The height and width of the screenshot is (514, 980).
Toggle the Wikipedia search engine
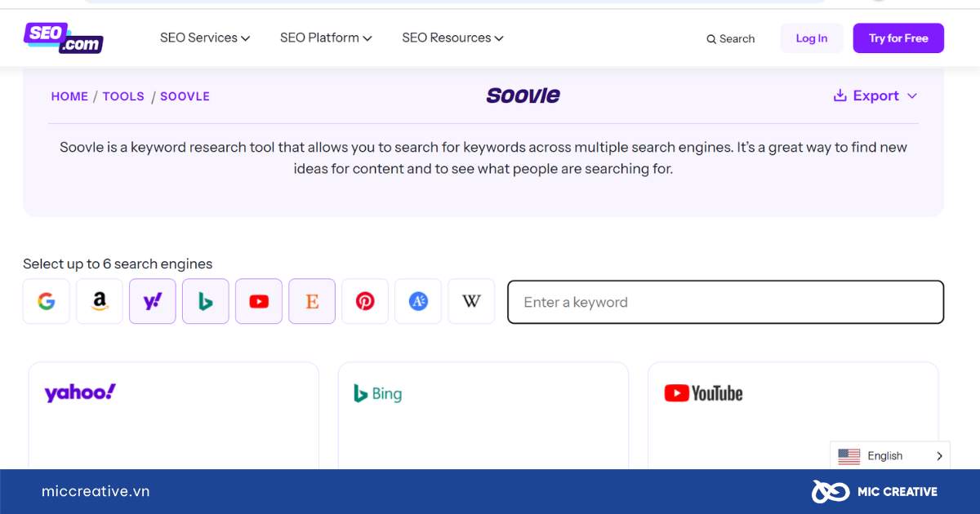coord(471,301)
